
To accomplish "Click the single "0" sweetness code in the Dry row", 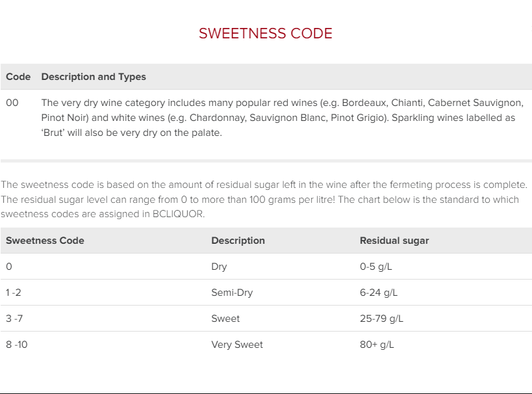I will point(8,267).
